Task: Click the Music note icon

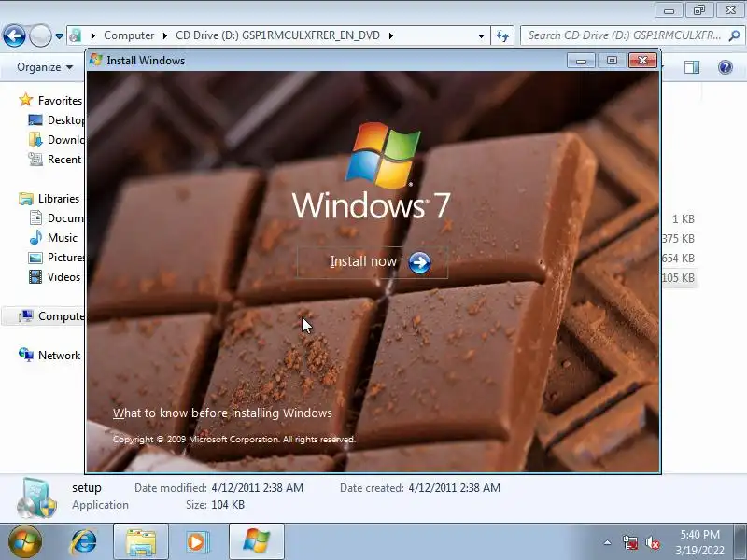Action: (x=35, y=237)
